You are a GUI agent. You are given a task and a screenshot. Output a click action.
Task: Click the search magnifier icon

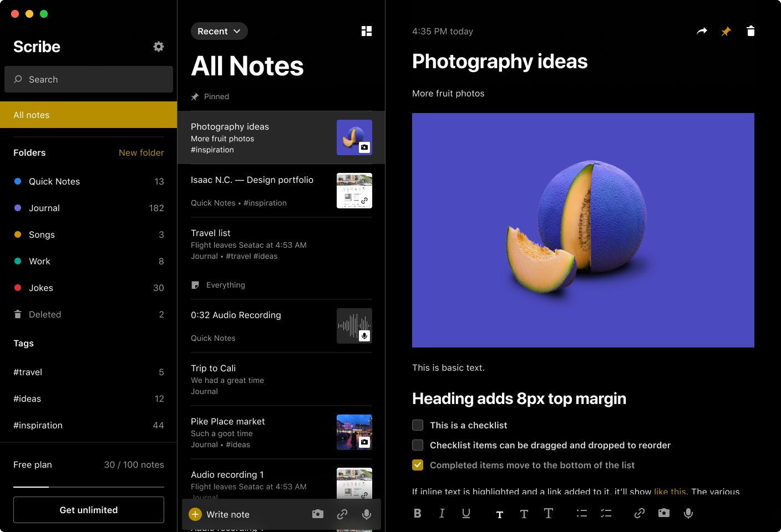click(x=18, y=79)
